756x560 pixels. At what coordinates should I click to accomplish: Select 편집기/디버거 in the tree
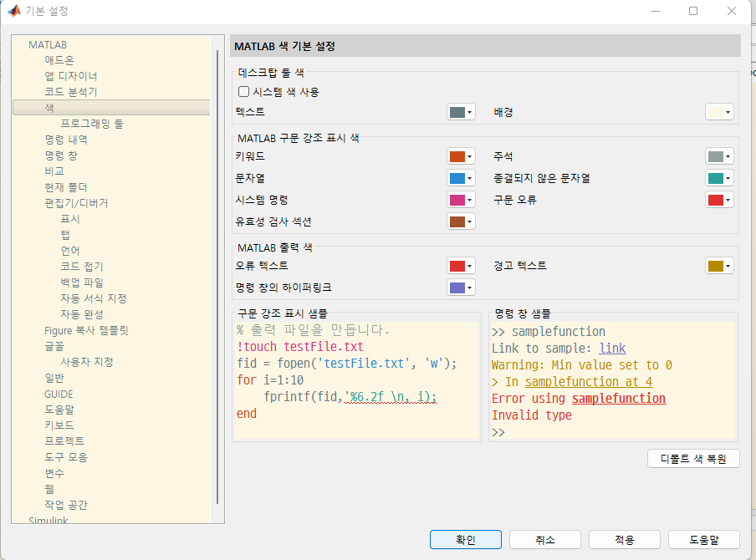(x=76, y=203)
